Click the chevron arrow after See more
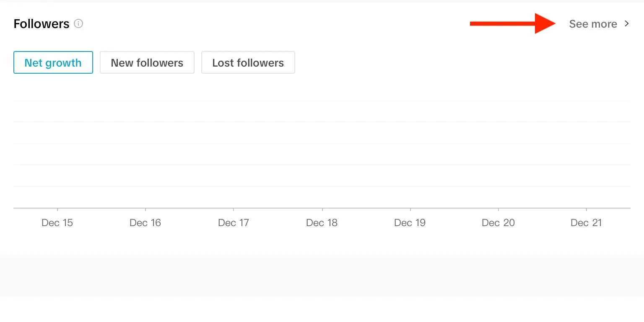Viewport: 644px width, 322px height. [627, 23]
